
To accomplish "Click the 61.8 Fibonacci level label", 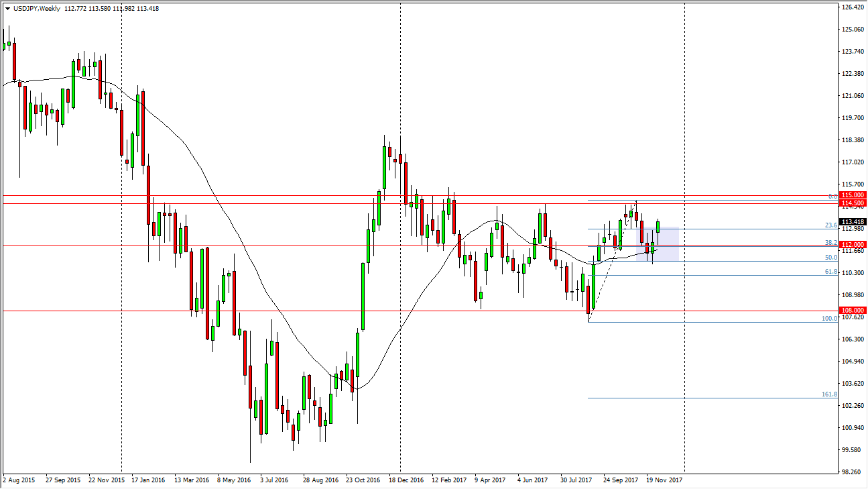I will [830, 272].
